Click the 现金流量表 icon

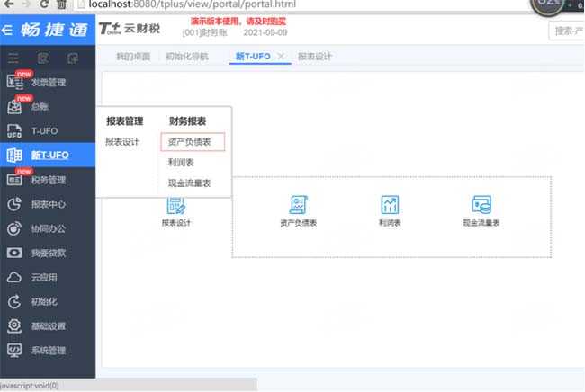point(481,205)
